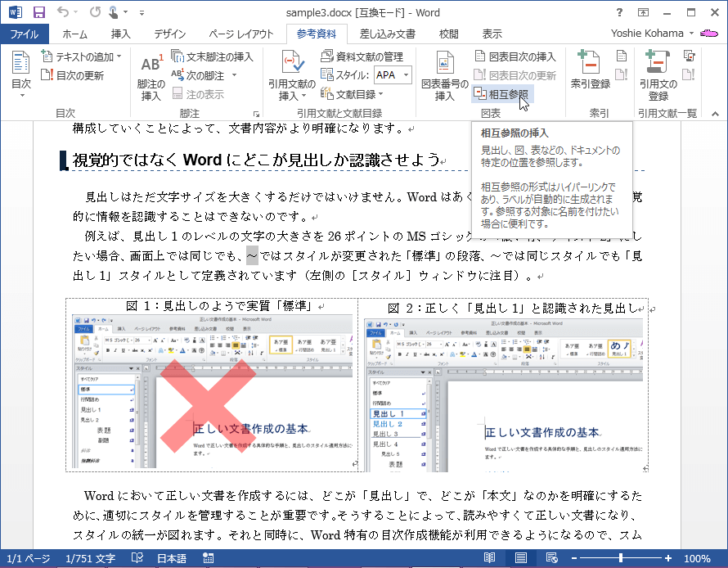Switch to Read Mode view

click(x=489, y=558)
